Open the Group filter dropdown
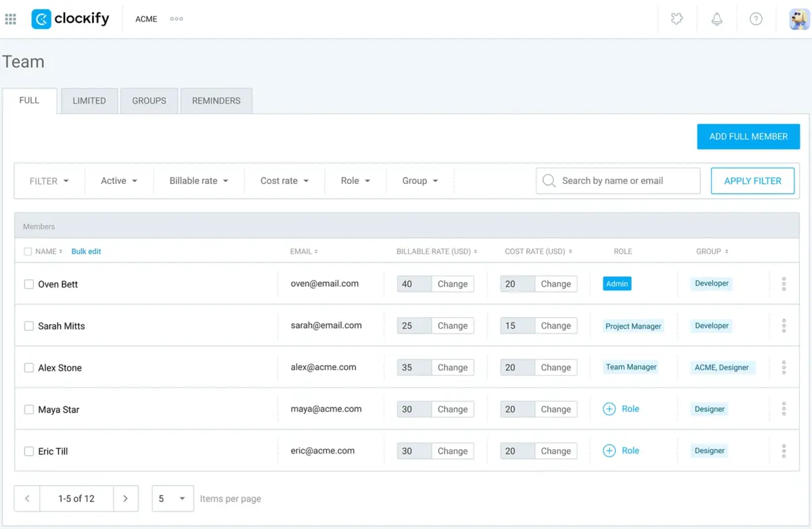The height and width of the screenshot is (529, 812). [x=420, y=181]
